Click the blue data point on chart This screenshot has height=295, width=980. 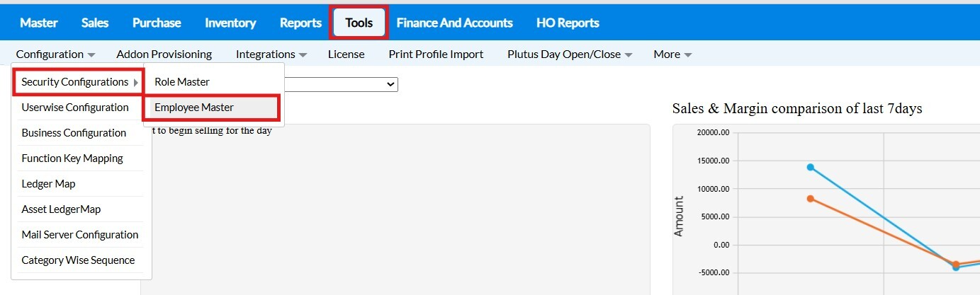(810, 167)
